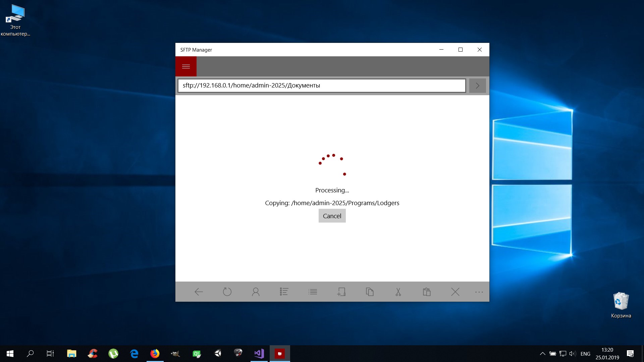Viewport: 644px width, 362px height.
Task: Click the sftp address path field
Action: 321,85
